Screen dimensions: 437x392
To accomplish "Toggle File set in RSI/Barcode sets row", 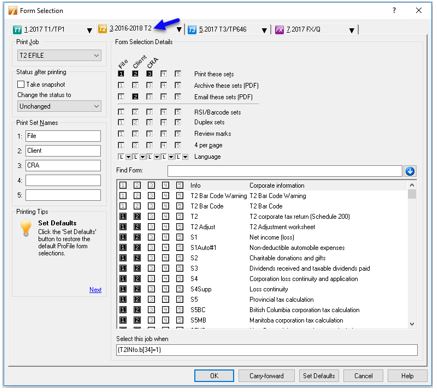I will [121, 112].
